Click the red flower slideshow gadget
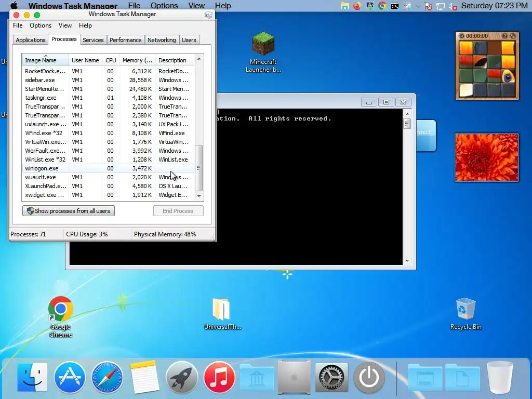 coord(487,157)
